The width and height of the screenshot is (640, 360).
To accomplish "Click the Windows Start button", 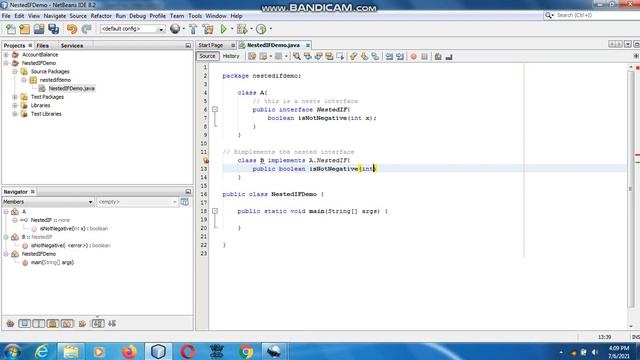I will 12,351.
